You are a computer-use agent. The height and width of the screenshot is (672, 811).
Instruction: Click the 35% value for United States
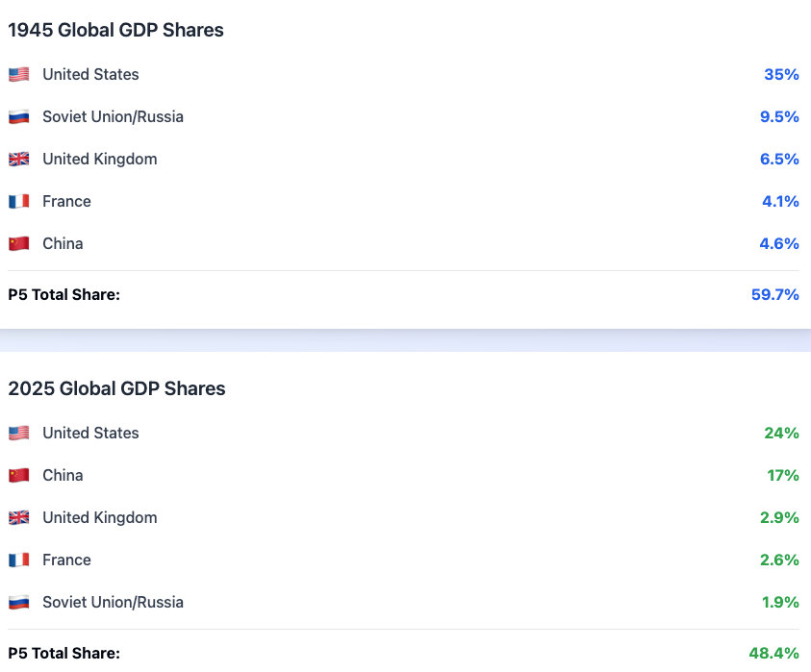pyautogui.click(x=781, y=75)
